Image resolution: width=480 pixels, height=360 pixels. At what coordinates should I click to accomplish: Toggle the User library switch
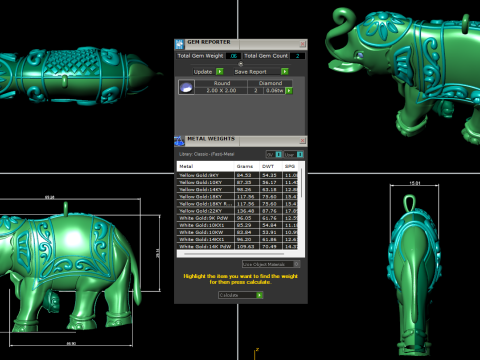[300, 154]
